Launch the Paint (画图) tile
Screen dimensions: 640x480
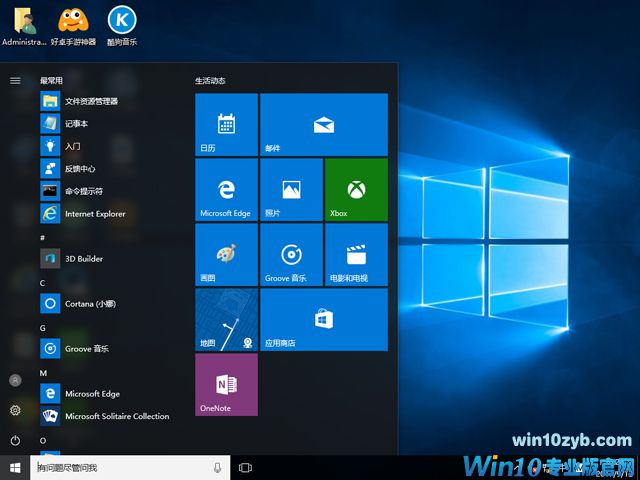click(227, 254)
